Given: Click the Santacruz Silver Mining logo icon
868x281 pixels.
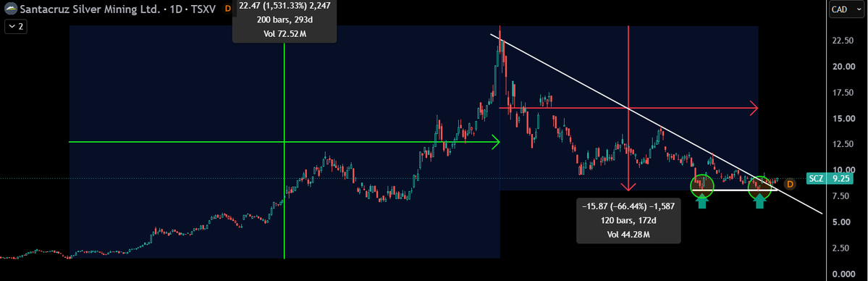Looking at the screenshot, I should (10, 9).
